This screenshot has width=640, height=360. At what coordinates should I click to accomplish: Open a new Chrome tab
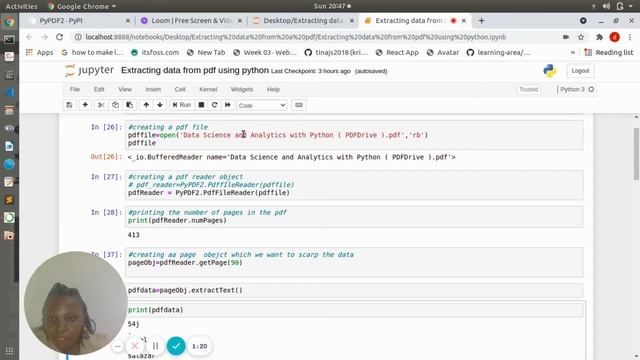[481, 20]
